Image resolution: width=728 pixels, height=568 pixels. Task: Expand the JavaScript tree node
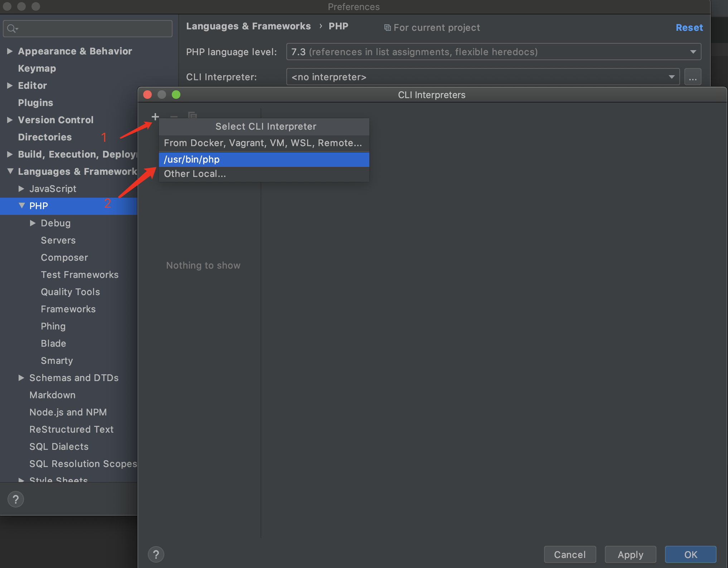coord(21,189)
